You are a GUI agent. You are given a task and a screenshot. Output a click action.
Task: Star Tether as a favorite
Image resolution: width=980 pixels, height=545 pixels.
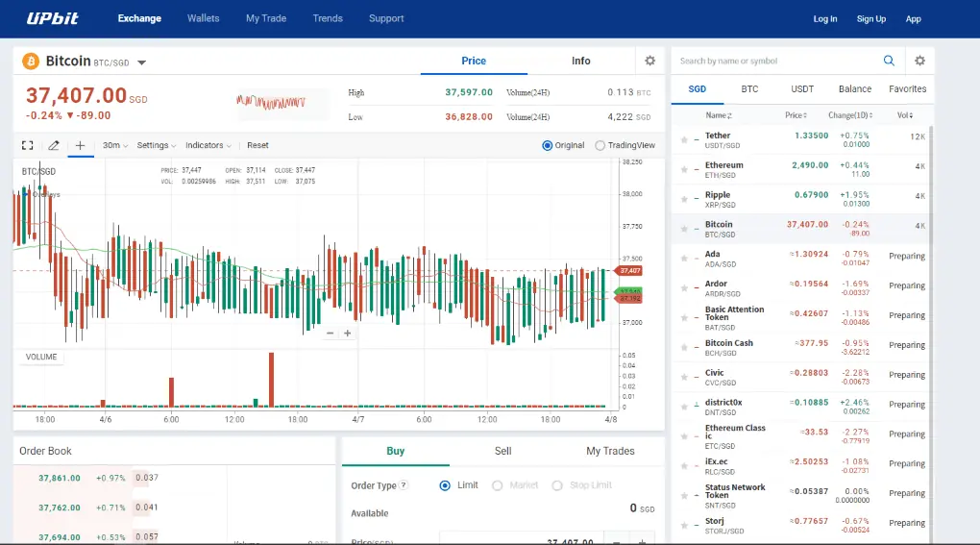coord(684,140)
